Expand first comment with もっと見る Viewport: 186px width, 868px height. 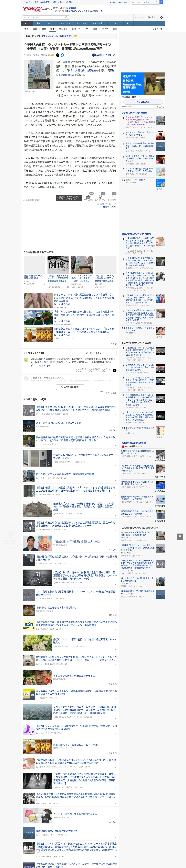click(x=45, y=365)
